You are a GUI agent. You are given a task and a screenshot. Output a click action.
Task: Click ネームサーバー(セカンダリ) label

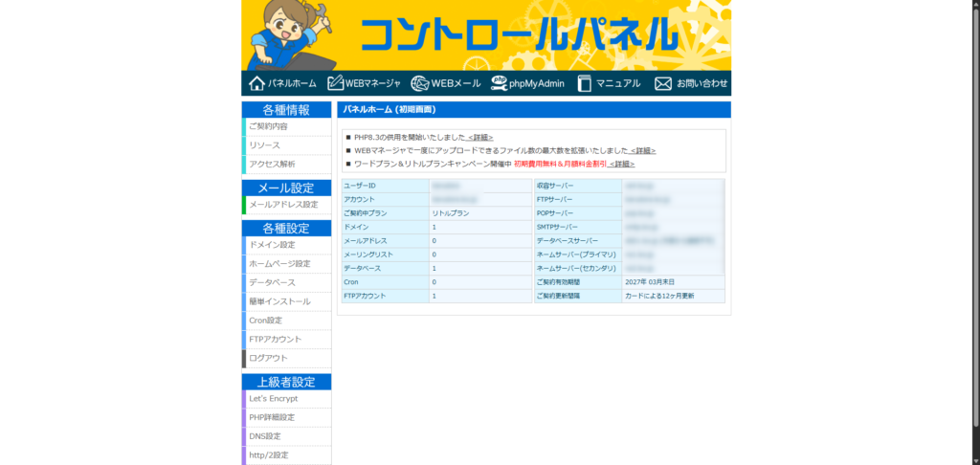coord(577,268)
